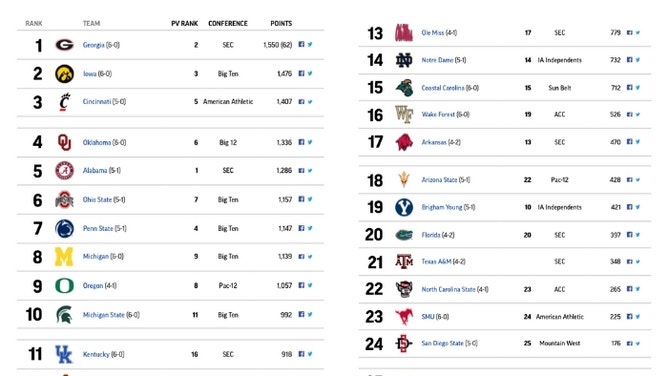Sort by the POINTS column header
Screen dimensions: 668x376
281,23
